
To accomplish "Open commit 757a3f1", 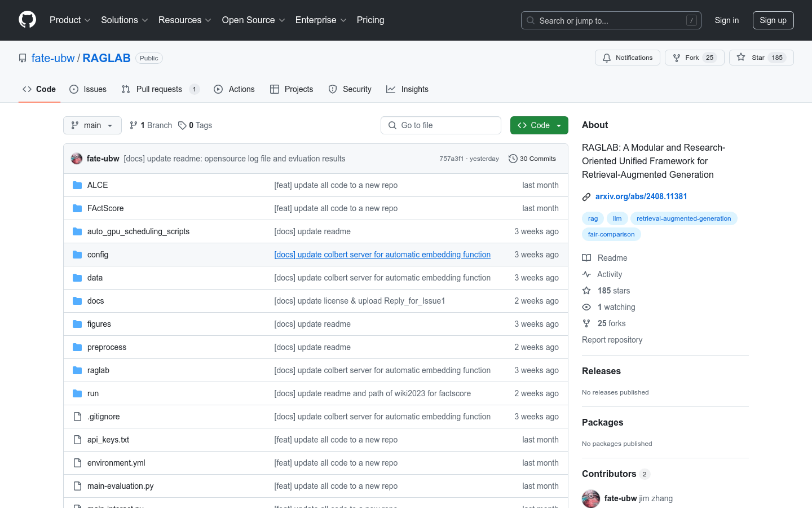I will [451, 159].
